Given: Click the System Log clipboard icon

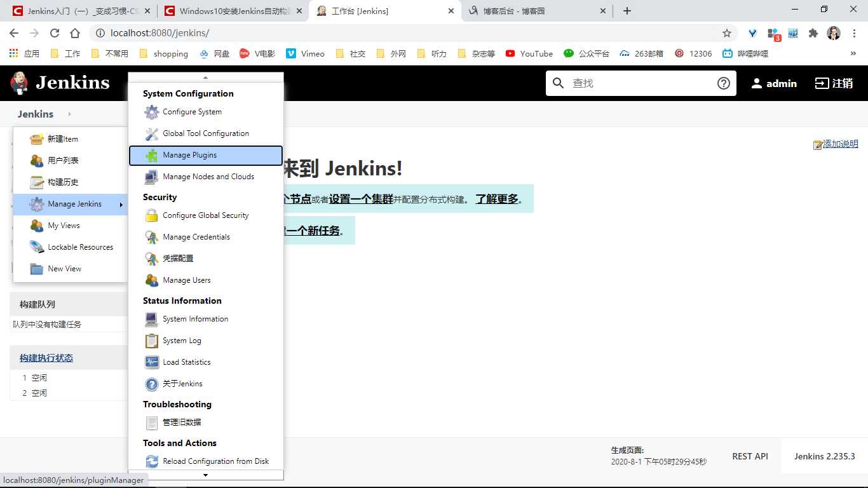Looking at the screenshot, I should click(x=151, y=341).
